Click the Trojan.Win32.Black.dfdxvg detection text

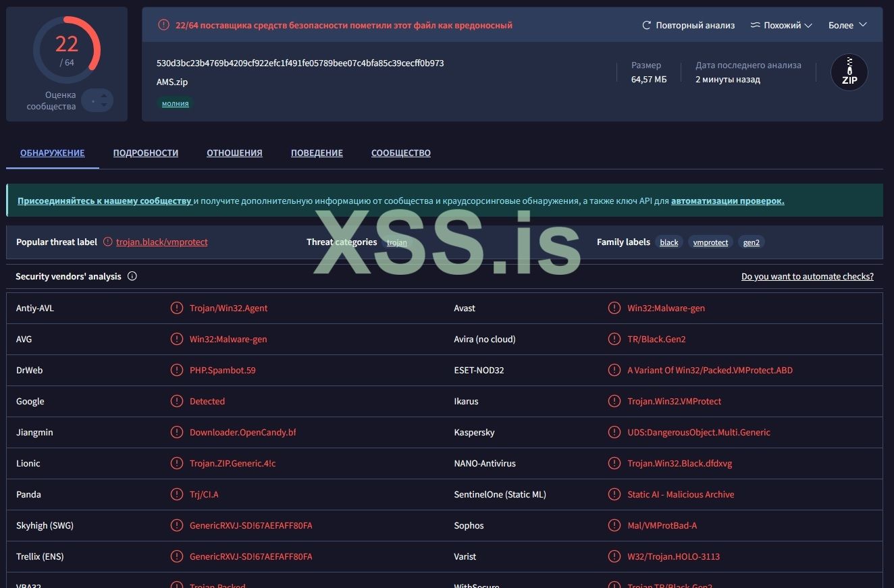coord(680,463)
